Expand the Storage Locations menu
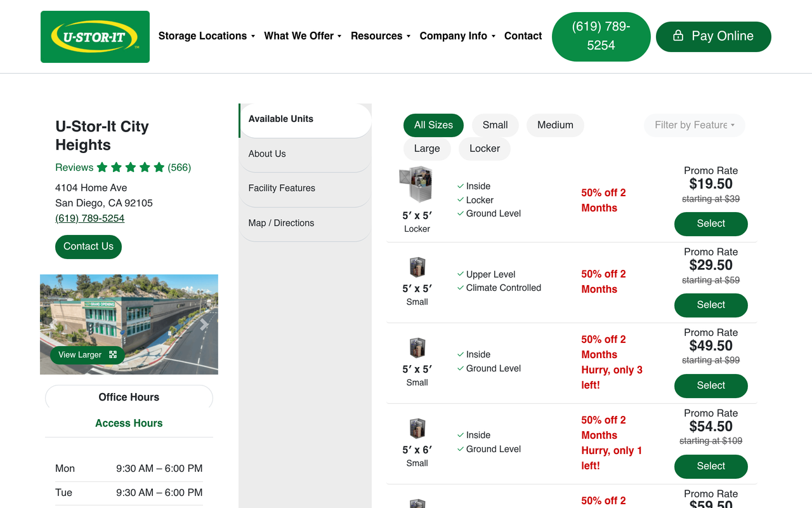812x508 pixels. tap(207, 36)
